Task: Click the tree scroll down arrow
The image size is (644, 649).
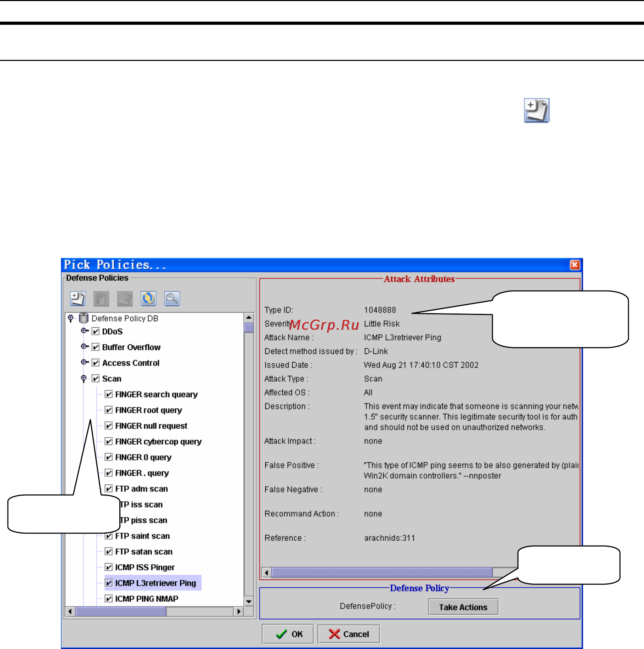Action: click(249, 601)
